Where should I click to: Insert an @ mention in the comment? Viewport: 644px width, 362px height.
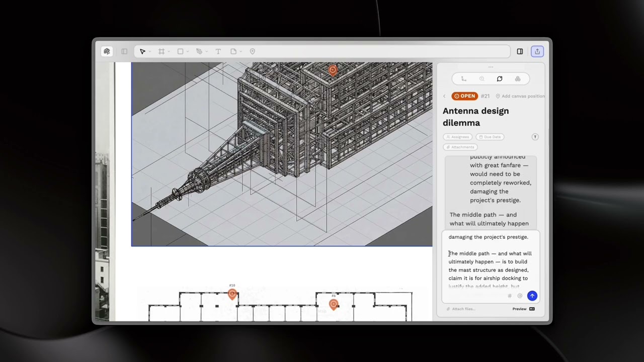tap(520, 296)
